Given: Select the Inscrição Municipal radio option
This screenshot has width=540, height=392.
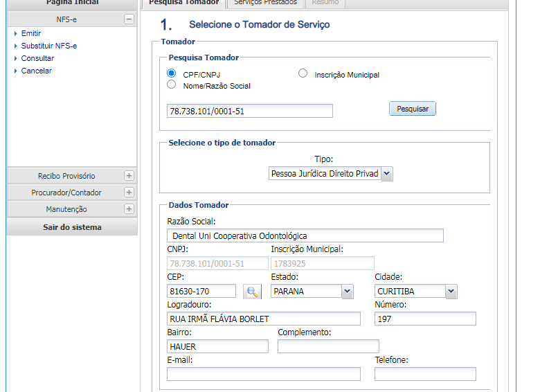Looking at the screenshot, I should [303, 73].
